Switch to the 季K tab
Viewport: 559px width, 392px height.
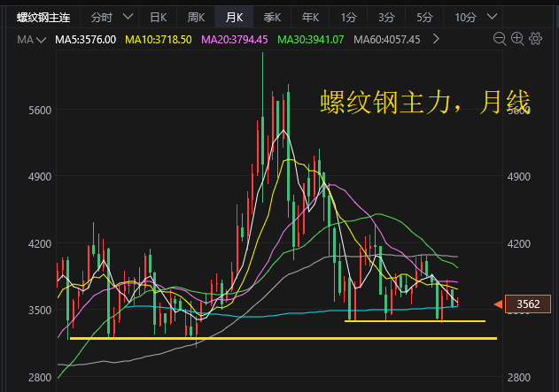pyautogui.click(x=272, y=17)
